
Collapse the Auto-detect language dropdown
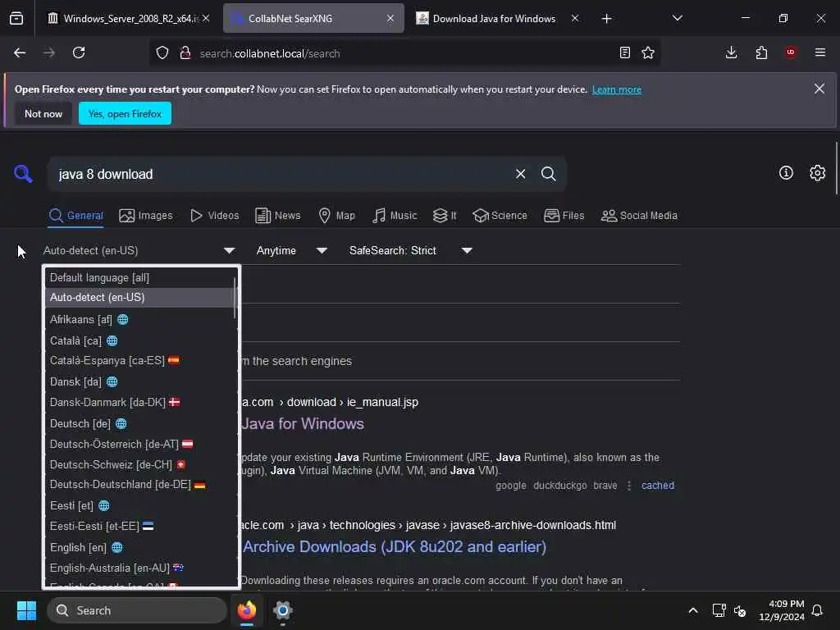(x=139, y=251)
